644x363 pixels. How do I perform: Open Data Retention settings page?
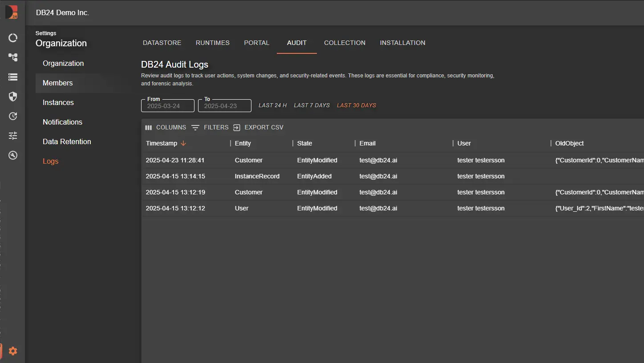[x=67, y=141]
